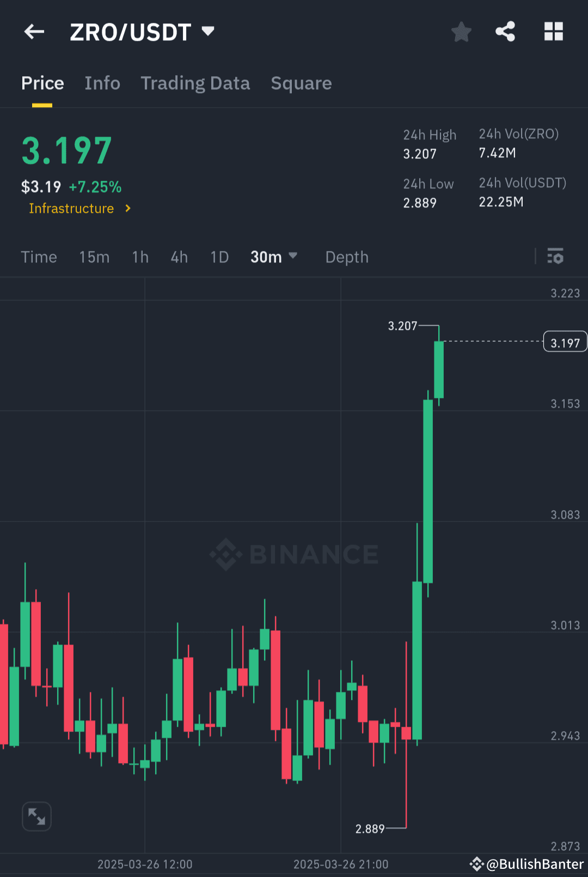This screenshot has height=877, width=588.
Task: Share the ZRO/USDT chart
Action: coord(505,32)
